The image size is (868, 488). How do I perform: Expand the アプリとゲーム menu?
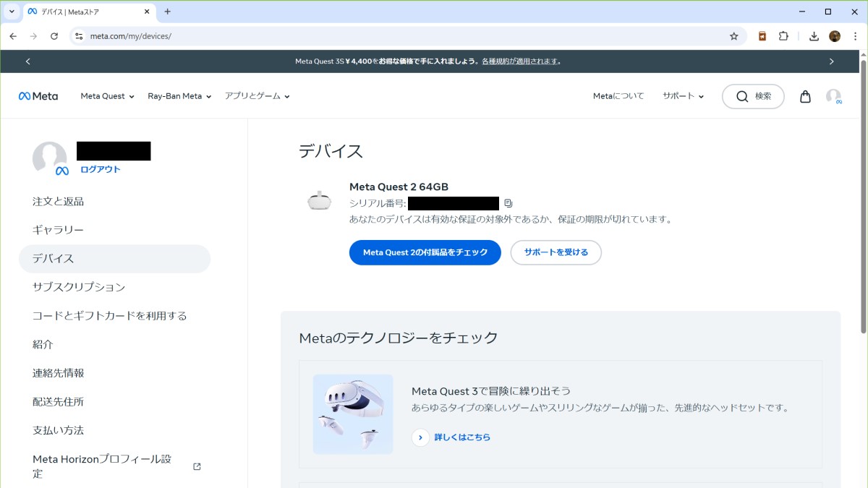point(257,96)
